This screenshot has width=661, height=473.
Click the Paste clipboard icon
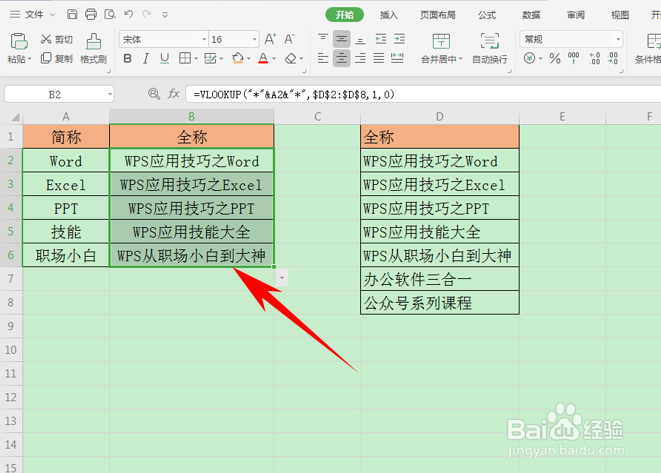pyautogui.click(x=19, y=41)
